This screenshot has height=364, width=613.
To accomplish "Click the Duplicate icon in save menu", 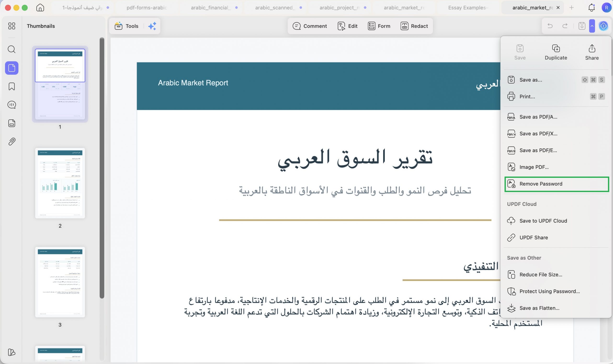I will [556, 52].
